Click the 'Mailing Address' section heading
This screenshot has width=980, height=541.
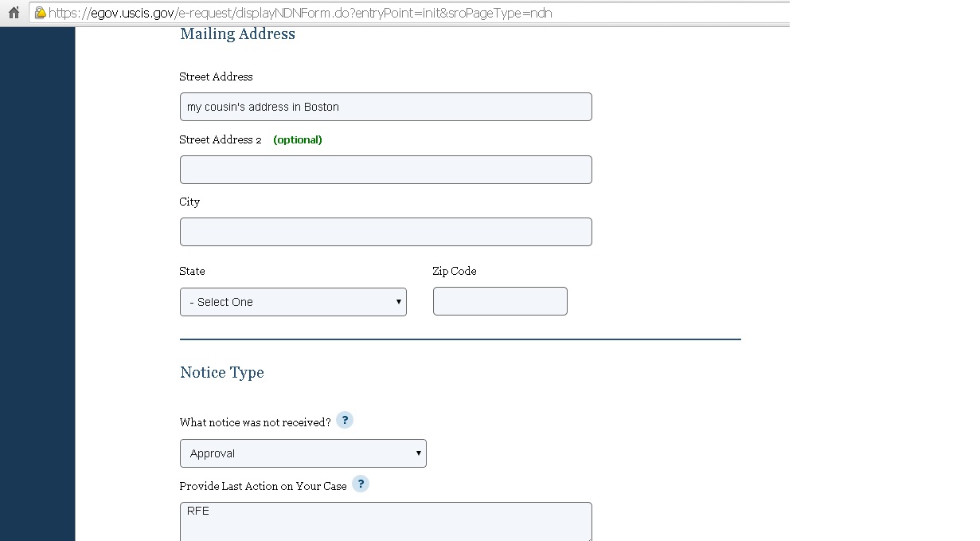coord(237,34)
